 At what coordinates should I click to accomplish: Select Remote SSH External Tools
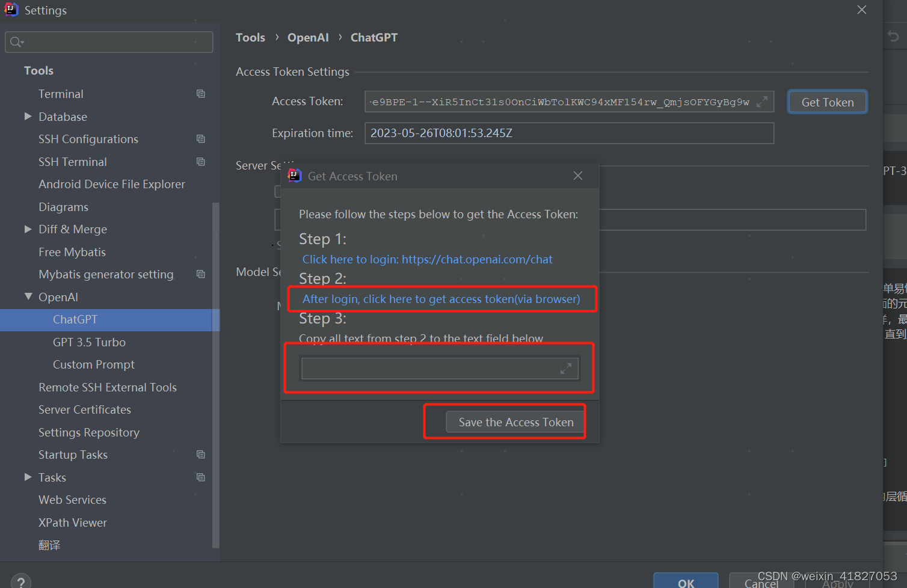tap(108, 387)
